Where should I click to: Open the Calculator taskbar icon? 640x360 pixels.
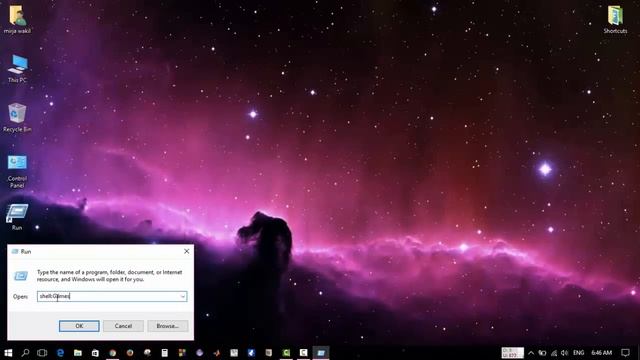click(164, 353)
